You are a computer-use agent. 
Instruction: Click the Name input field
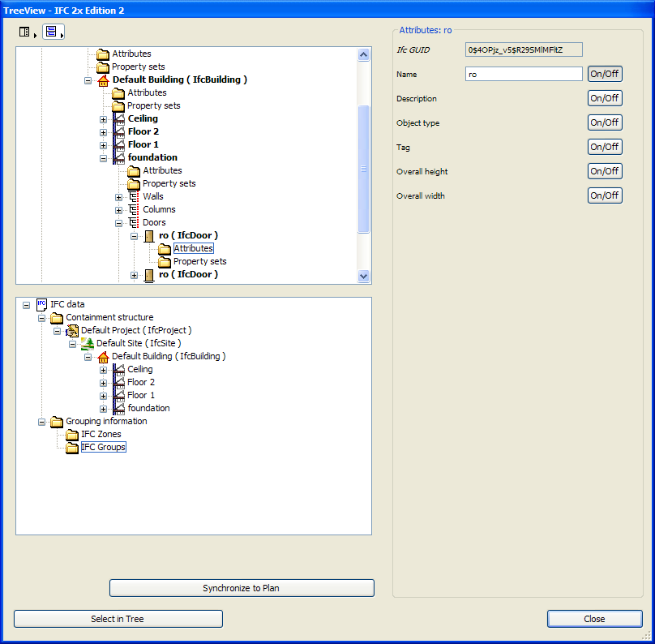click(x=524, y=74)
